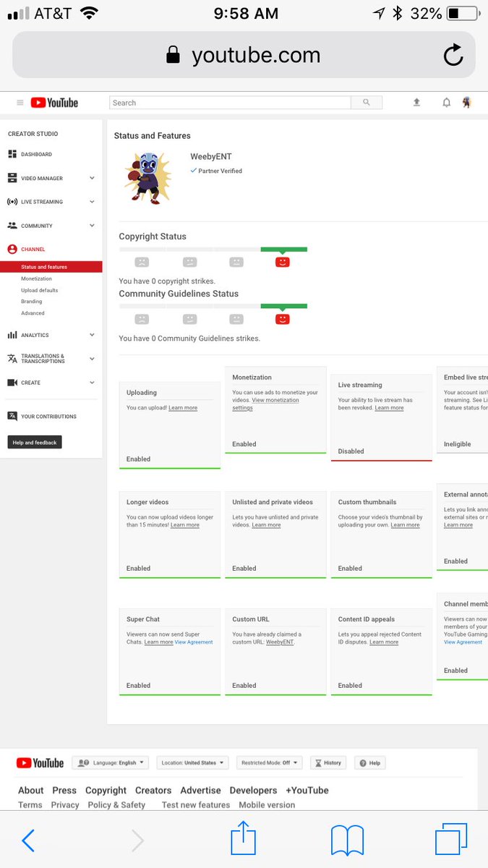Viewport: 488px width, 868px height.
Task: Click Learn more under Live streaming
Action: [389, 408]
